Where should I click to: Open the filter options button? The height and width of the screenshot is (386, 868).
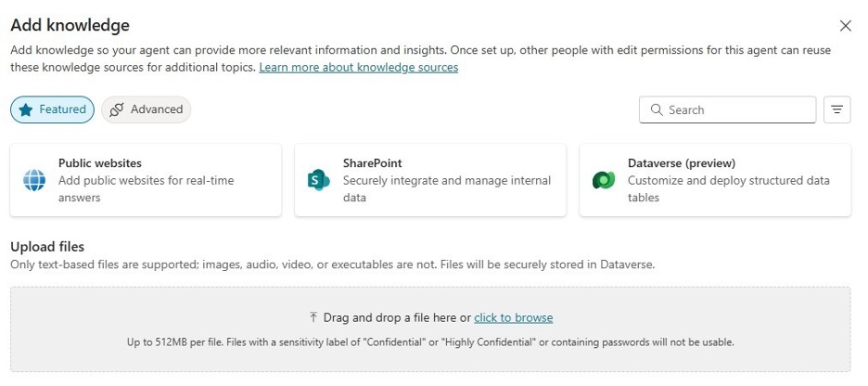tap(837, 109)
